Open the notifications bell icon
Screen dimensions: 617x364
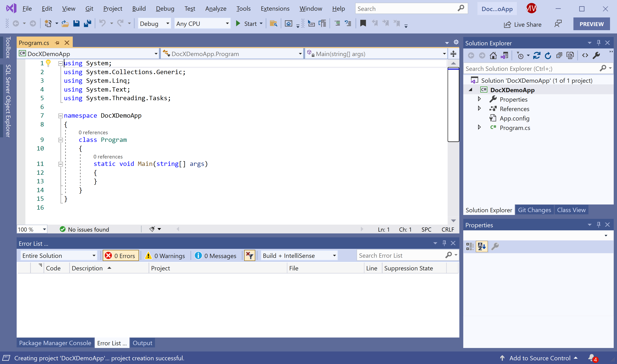click(592, 358)
